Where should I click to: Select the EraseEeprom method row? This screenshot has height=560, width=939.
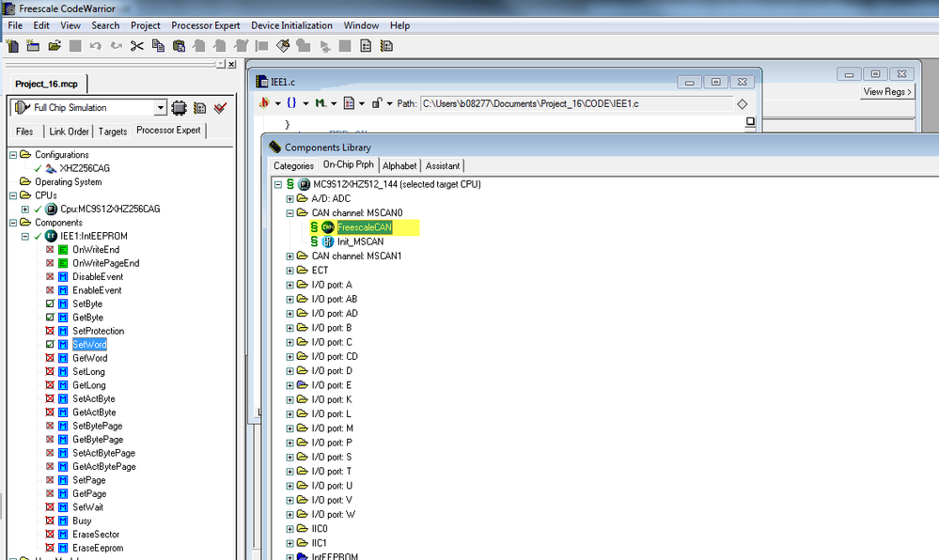[98, 548]
